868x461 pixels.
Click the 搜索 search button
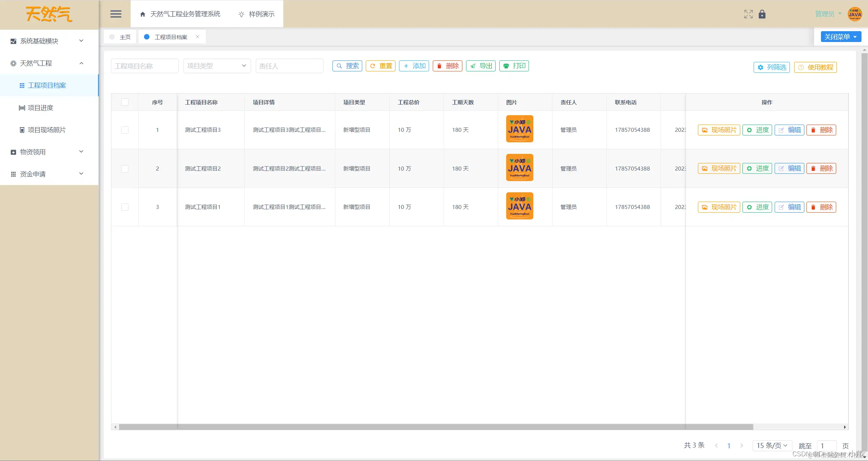[x=347, y=66]
